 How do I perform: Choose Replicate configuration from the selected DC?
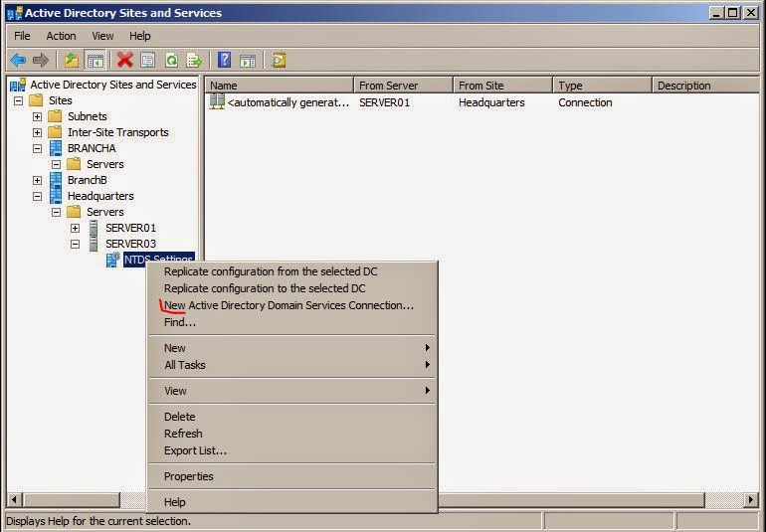point(292,271)
